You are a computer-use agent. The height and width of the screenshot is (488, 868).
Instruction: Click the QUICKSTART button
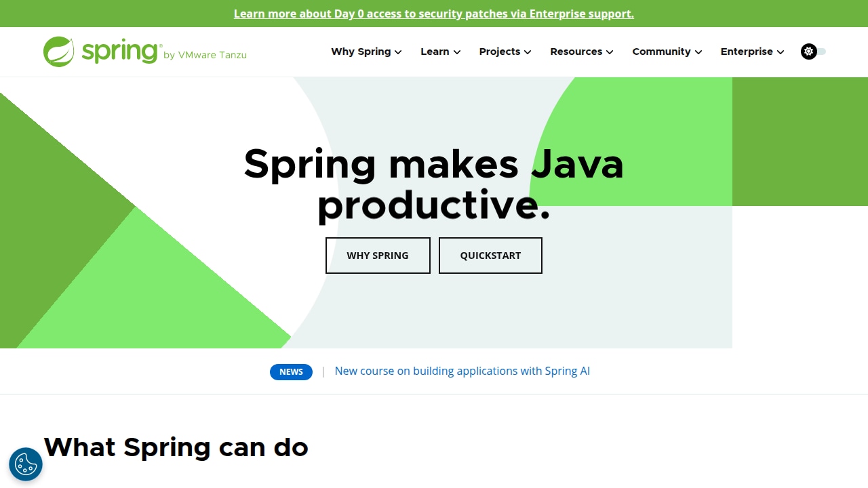click(490, 256)
